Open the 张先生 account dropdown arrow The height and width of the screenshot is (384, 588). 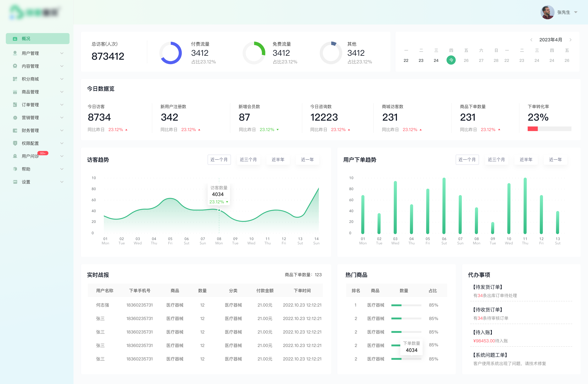click(576, 12)
